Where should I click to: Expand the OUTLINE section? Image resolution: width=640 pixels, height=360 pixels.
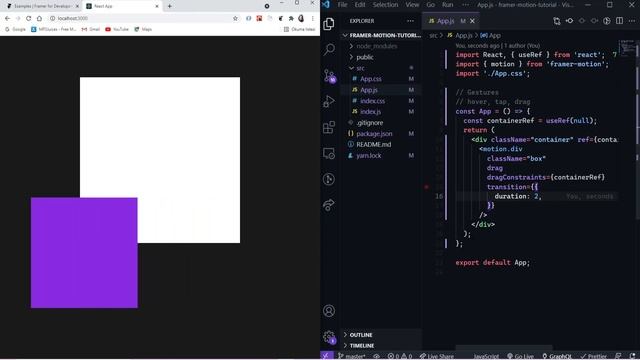pos(381,335)
